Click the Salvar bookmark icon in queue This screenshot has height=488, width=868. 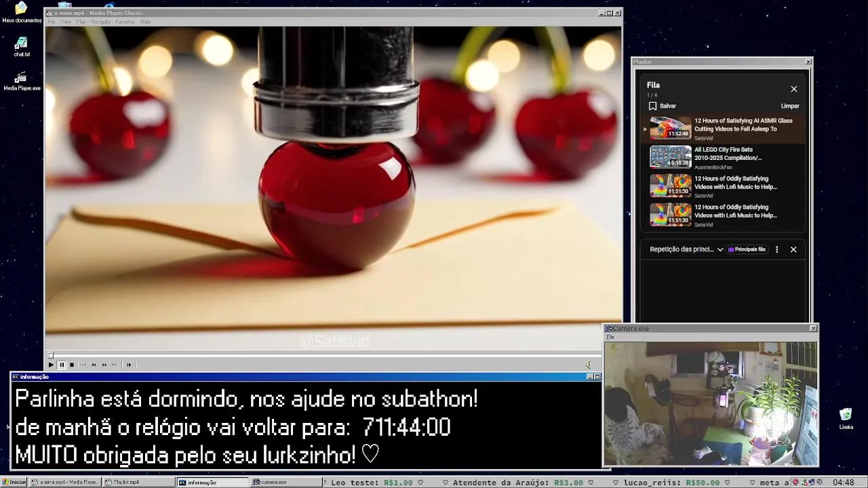(652, 106)
